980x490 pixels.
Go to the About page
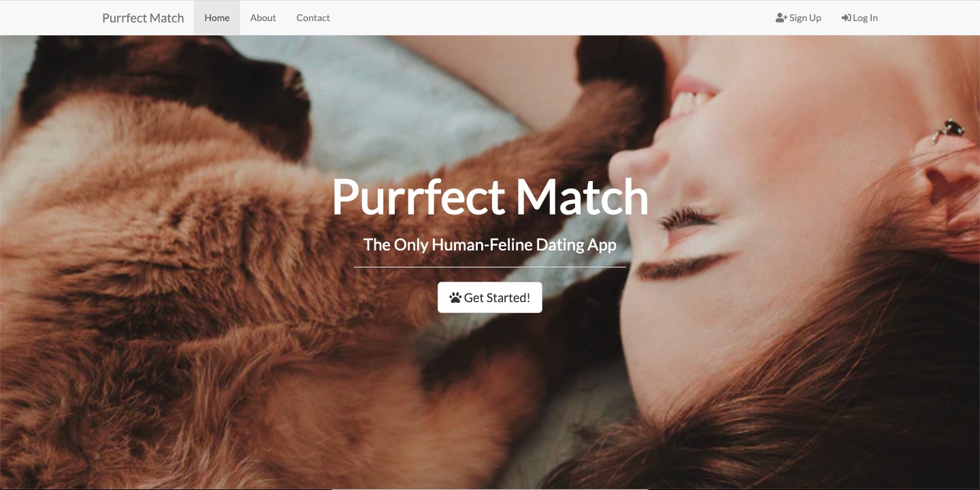pyautogui.click(x=263, y=18)
